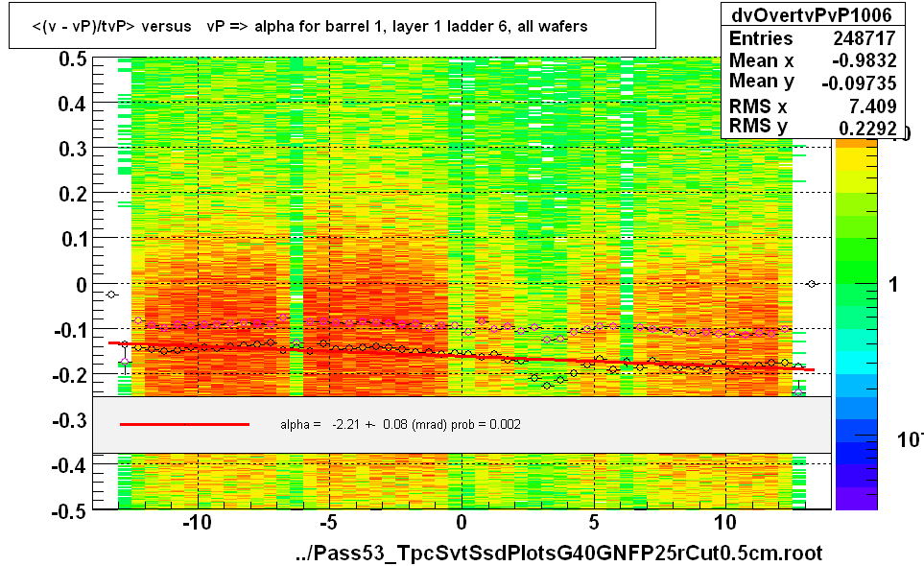The width and height of the screenshot is (924, 566).
Task: Select the stats box title dvOvertvPvP1006
Action: 812,14
